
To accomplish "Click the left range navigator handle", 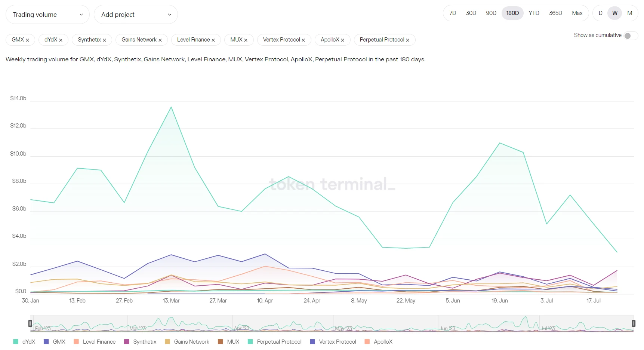I will point(30,323).
